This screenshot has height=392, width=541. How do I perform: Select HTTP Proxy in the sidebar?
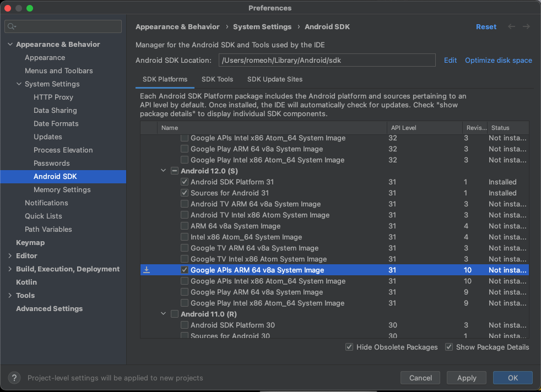point(53,97)
